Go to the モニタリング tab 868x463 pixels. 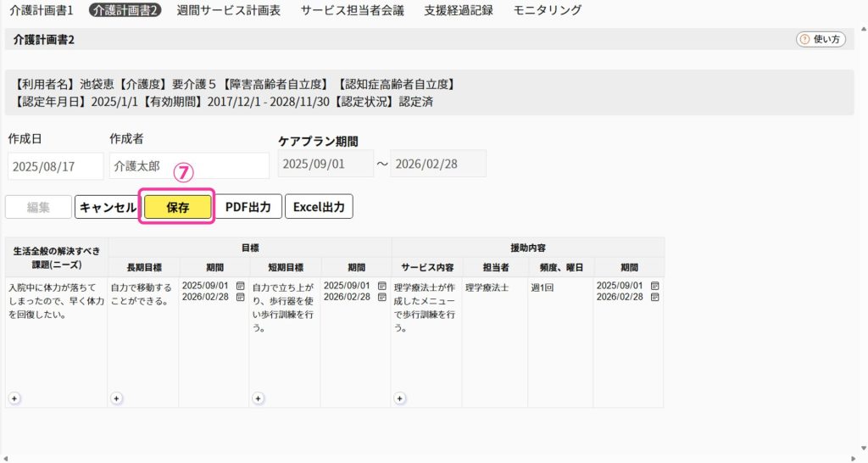[x=548, y=10]
